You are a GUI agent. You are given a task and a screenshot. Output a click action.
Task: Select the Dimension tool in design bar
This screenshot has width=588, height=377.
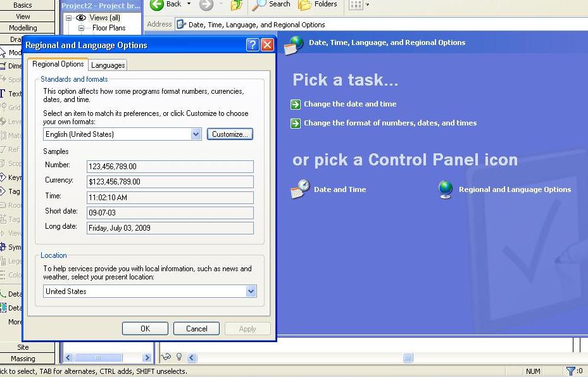pos(11,66)
